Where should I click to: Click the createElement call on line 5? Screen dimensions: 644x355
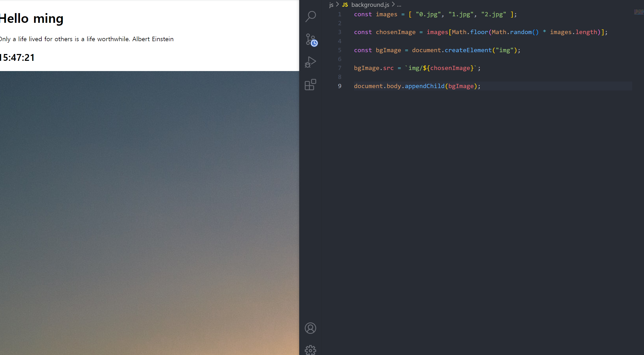468,50
